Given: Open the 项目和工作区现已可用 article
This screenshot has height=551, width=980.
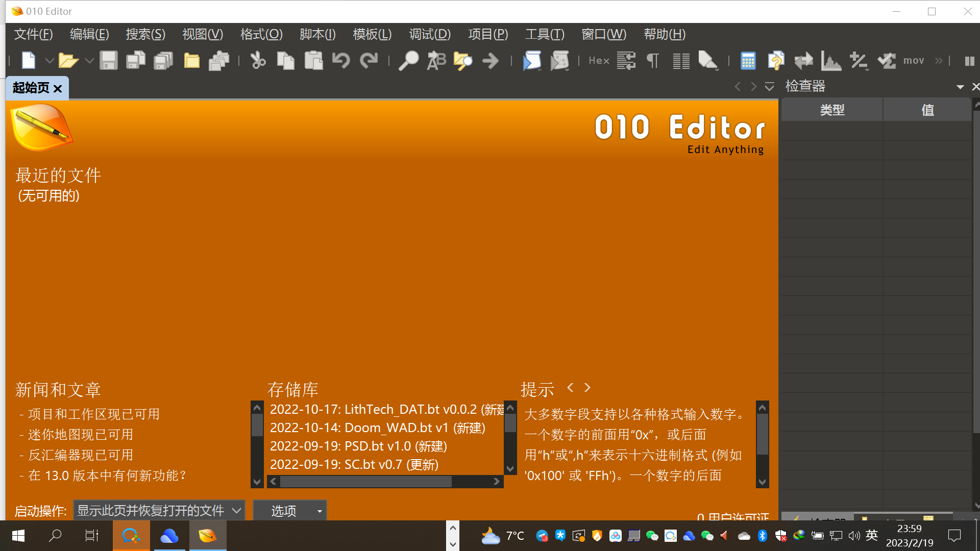Looking at the screenshot, I should pyautogui.click(x=94, y=414).
